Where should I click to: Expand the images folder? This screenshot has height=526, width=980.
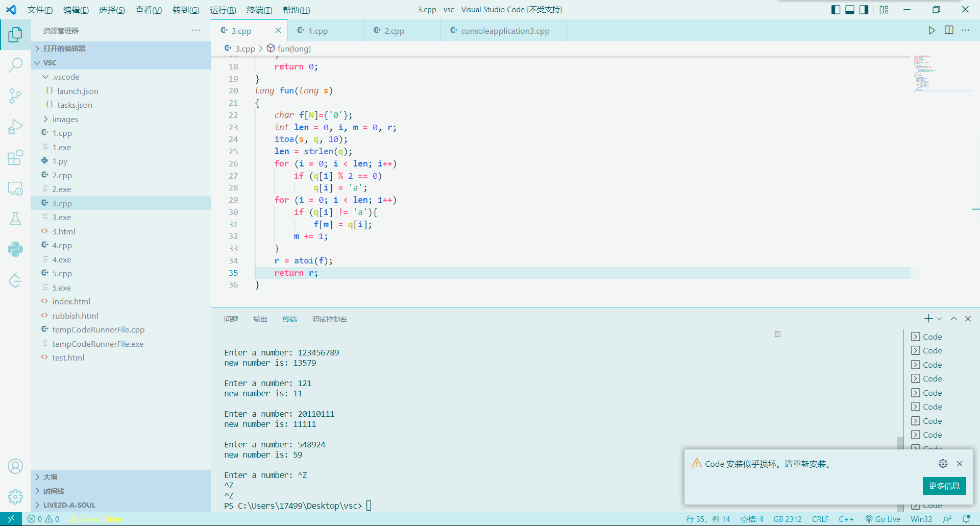pyautogui.click(x=121, y=119)
